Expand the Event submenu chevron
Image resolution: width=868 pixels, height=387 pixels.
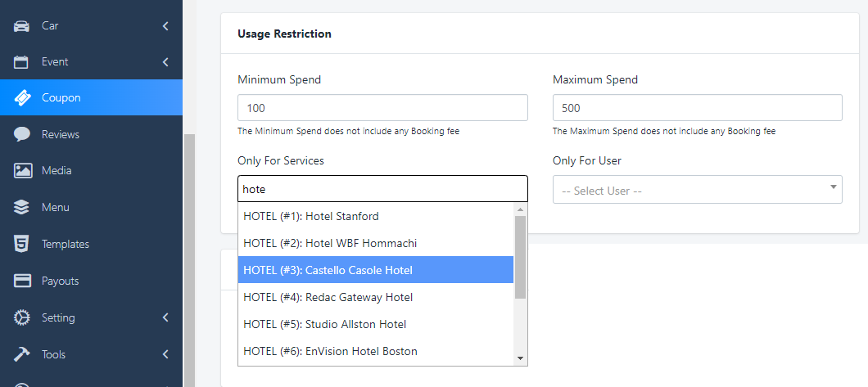(x=165, y=62)
